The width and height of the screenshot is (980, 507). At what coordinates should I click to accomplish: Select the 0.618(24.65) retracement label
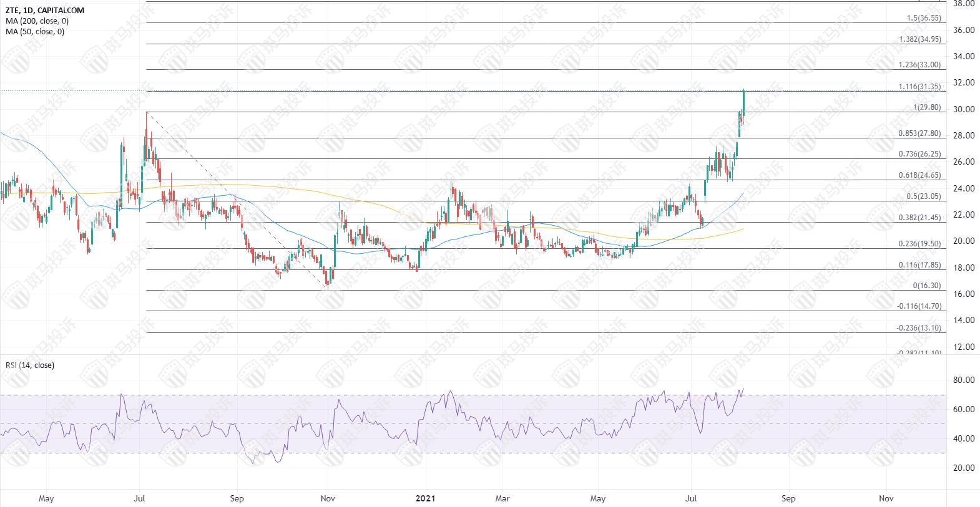(x=919, y=175)
